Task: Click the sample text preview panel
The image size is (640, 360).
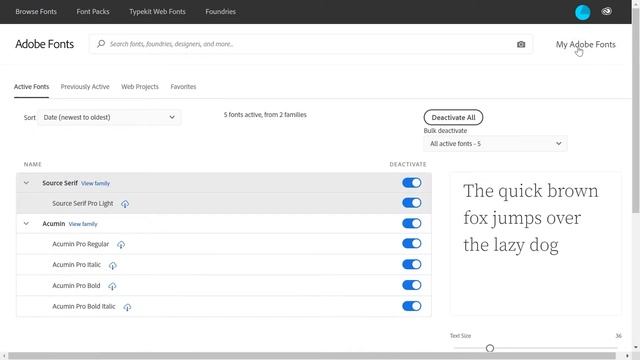Action: click(536, 243)
